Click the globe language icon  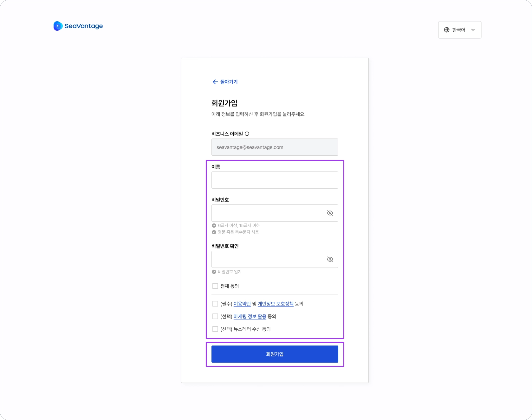point(447,30)
